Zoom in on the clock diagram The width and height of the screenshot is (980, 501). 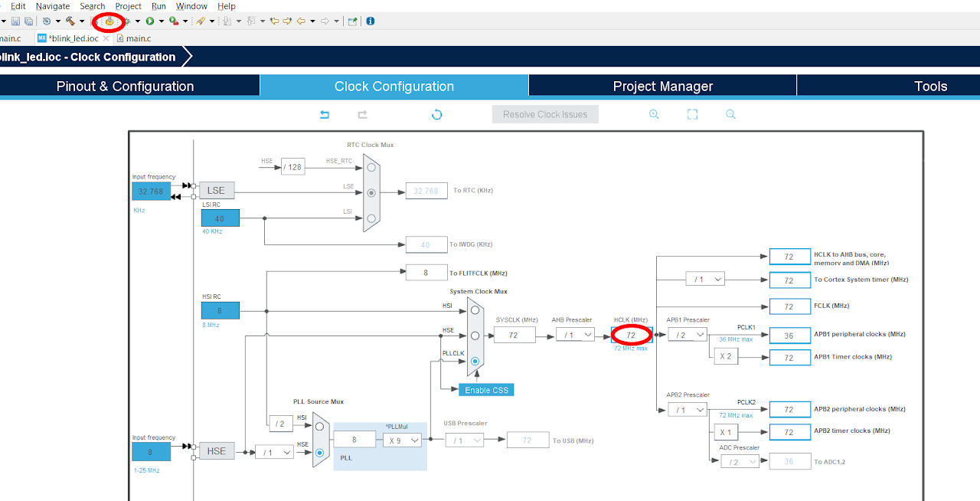654,114
